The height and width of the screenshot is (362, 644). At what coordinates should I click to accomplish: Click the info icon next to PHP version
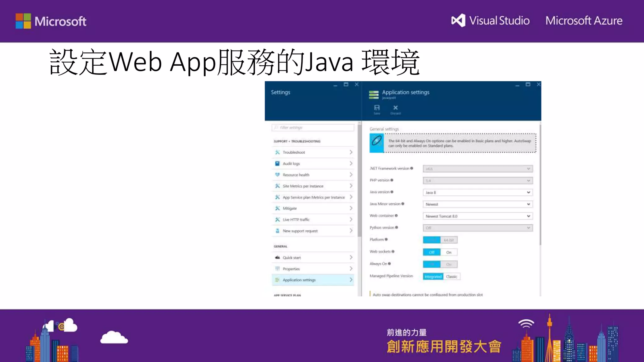(392, 180)
